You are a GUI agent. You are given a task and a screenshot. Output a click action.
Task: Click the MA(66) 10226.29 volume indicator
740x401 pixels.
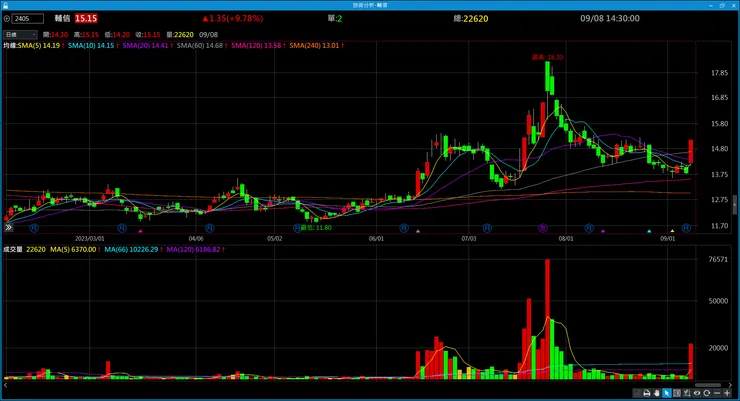click(x=133, y=249)
